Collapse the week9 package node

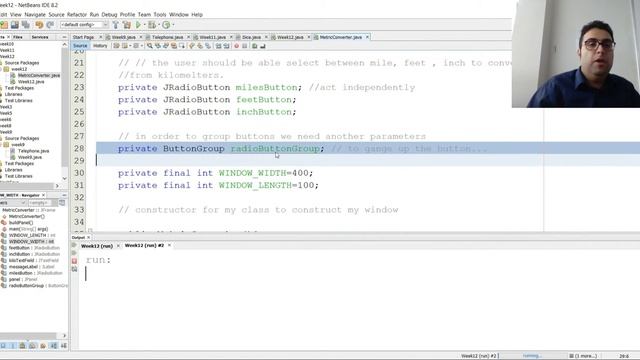pos(1,145)
